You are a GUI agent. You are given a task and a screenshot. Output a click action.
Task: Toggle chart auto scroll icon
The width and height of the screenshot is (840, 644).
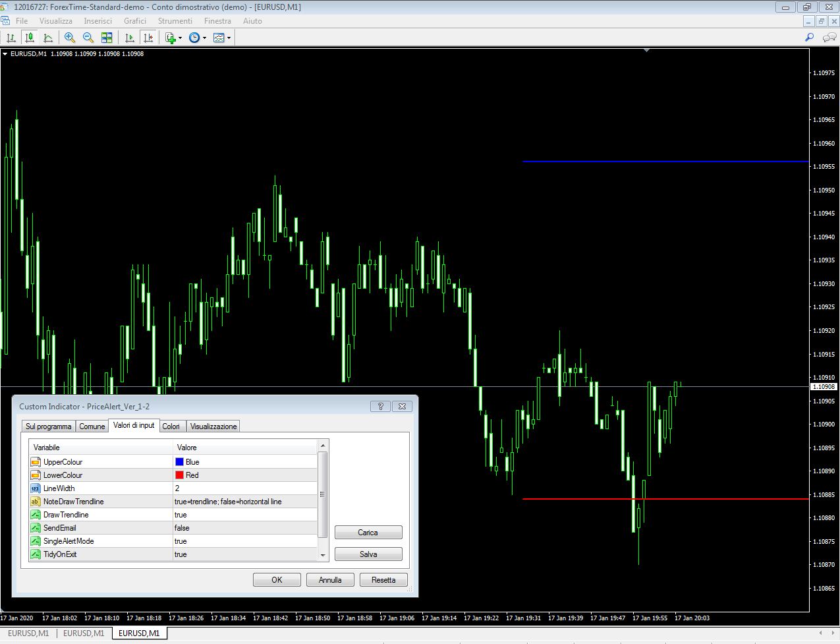click(130, 38)
